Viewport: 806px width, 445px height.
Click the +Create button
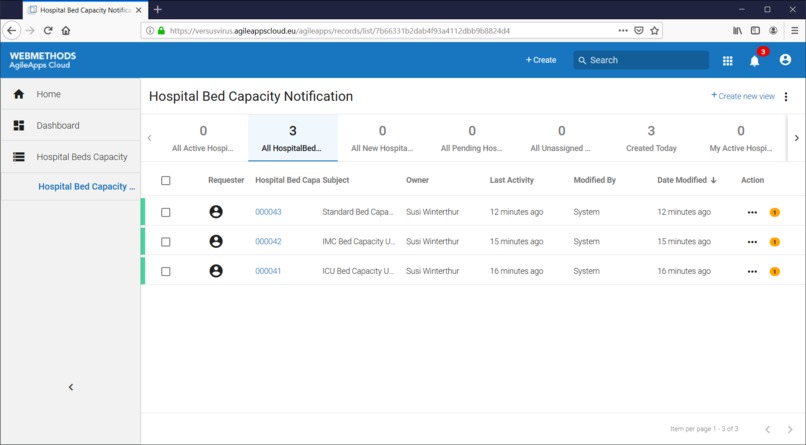pos(541,60)
